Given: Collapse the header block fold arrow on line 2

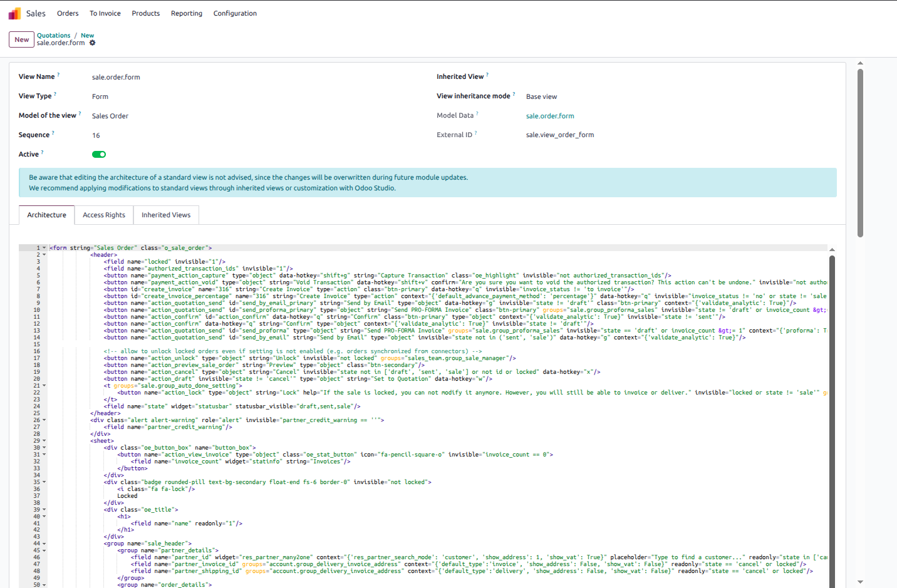Looking at the screenshot, I should click(x=44, y=255).
